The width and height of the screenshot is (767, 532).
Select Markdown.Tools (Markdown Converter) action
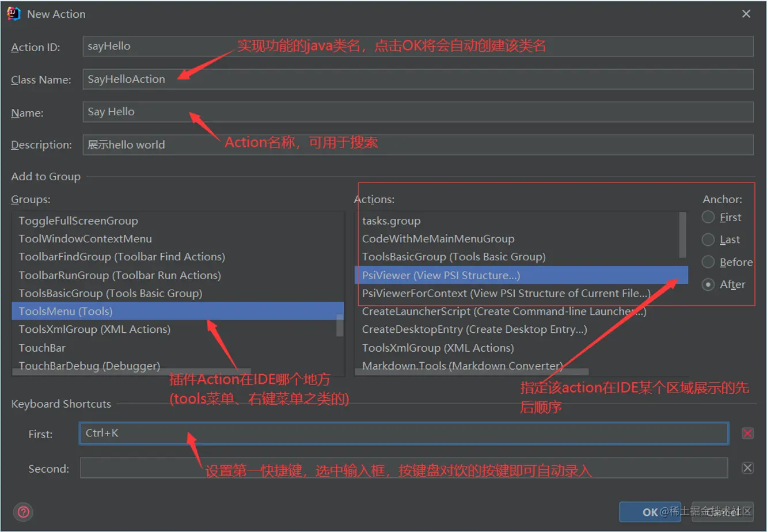(x=521, y=366)
